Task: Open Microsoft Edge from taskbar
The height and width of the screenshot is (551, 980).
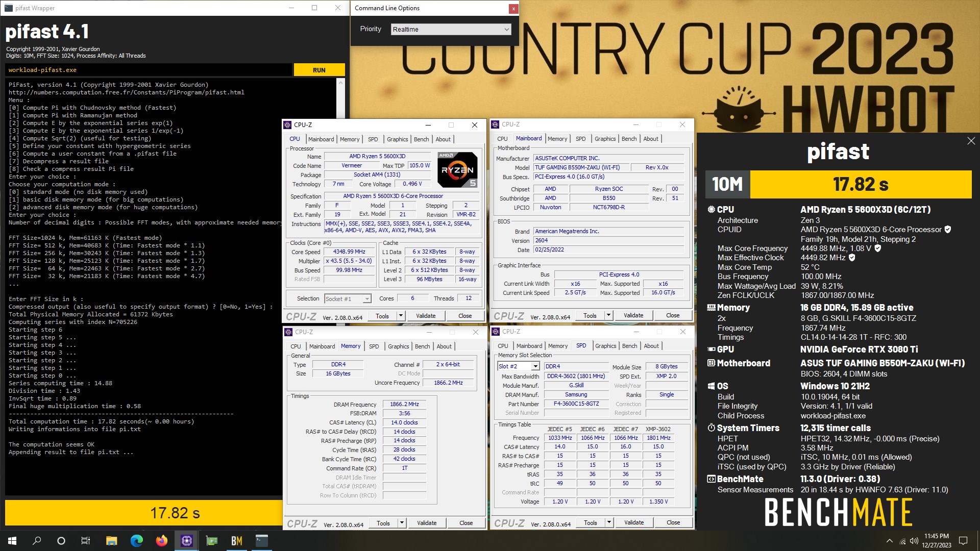Action: (x=136, y=541)
